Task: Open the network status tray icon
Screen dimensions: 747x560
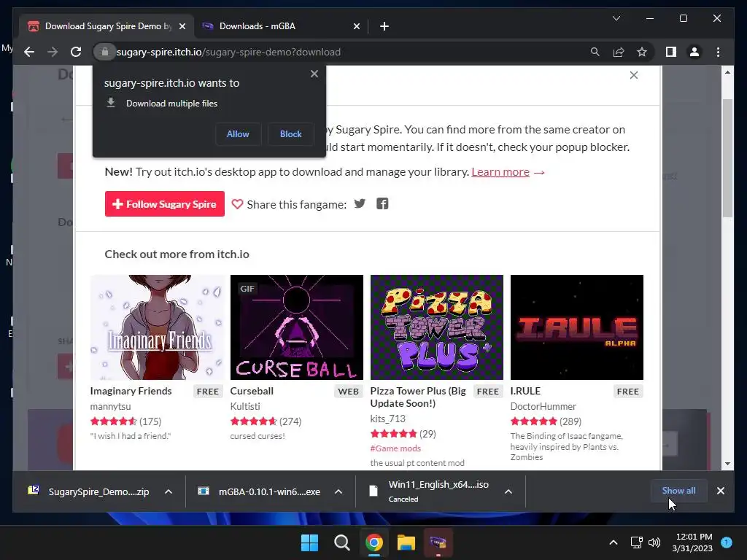Action: click(636, 542)
